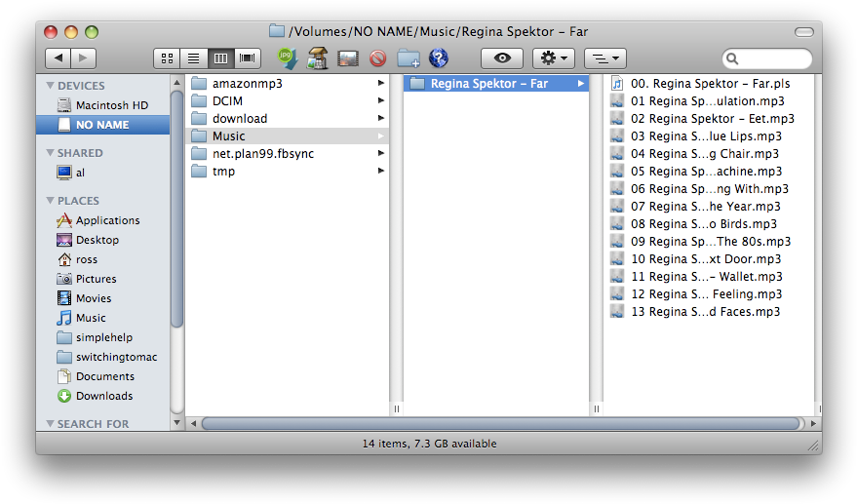Click sidebar scrollbar up arrow

[x=176, y=83]
